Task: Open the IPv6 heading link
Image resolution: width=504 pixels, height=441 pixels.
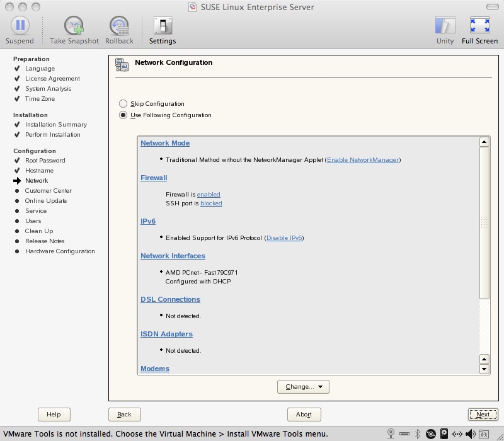Action: click(148, 221)
